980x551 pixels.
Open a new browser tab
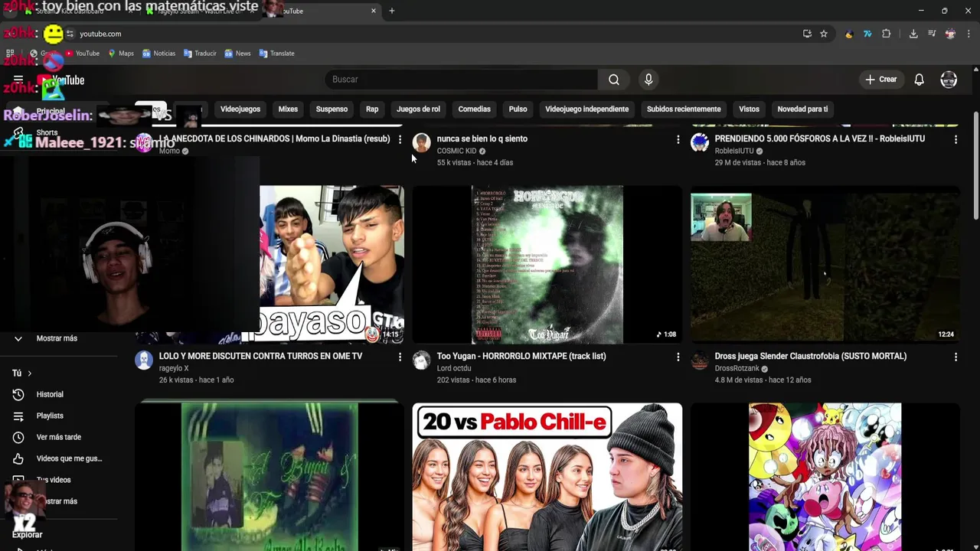(392, 11)
